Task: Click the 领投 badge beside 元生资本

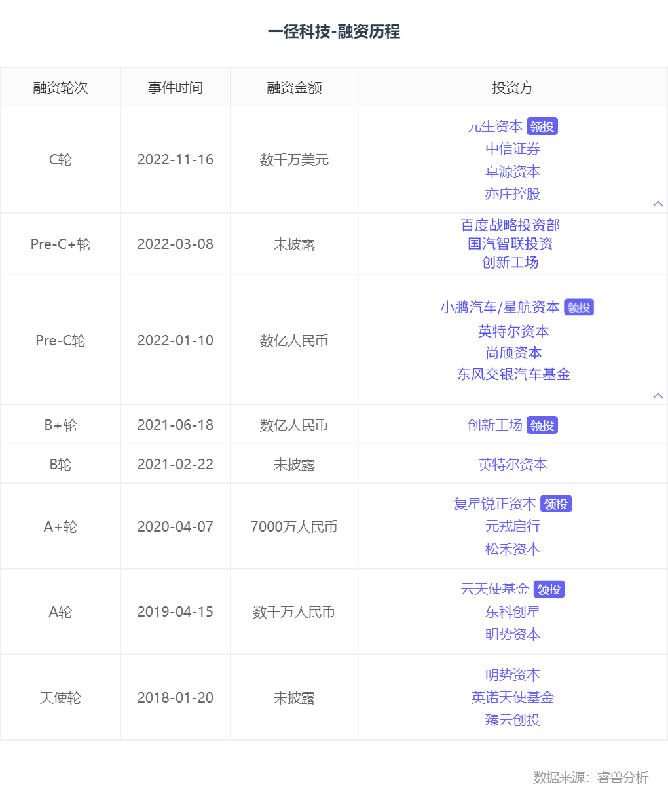Action: [542, 126]
